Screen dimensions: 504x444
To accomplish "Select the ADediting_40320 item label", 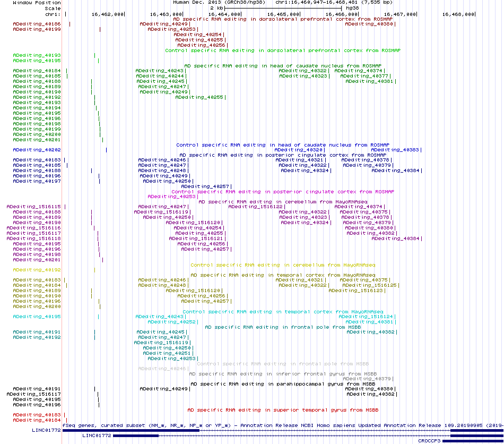I will (298, 150).
